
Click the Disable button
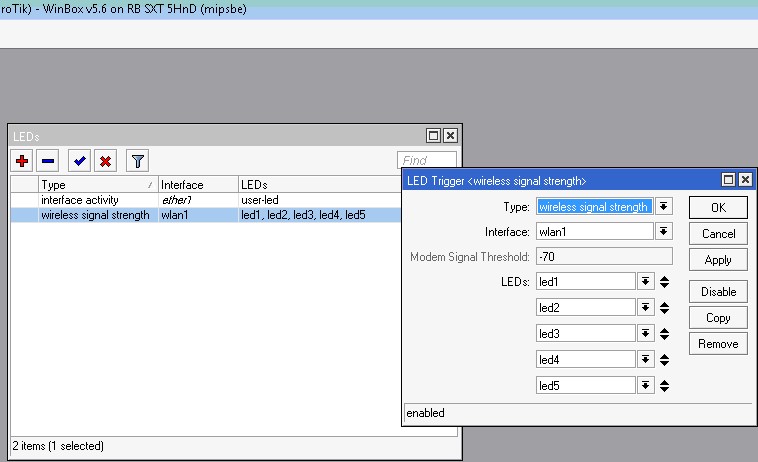(x=718, y=291)
